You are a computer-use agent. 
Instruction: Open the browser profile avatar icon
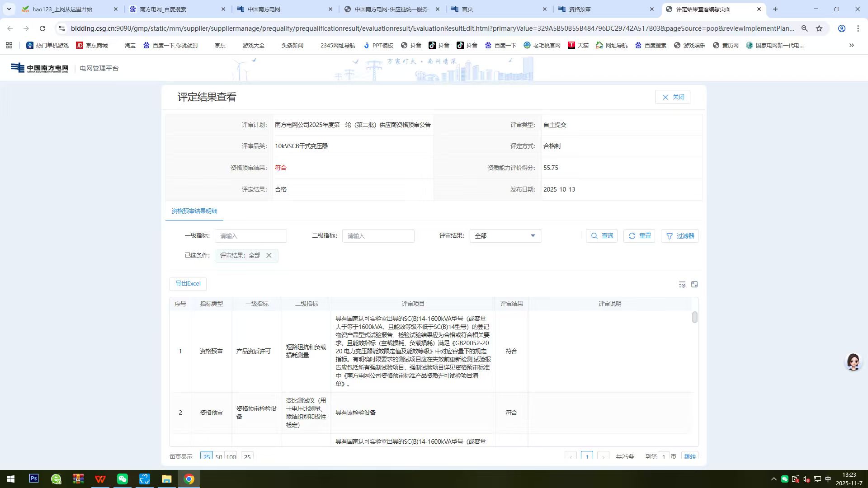click(841, 28)
